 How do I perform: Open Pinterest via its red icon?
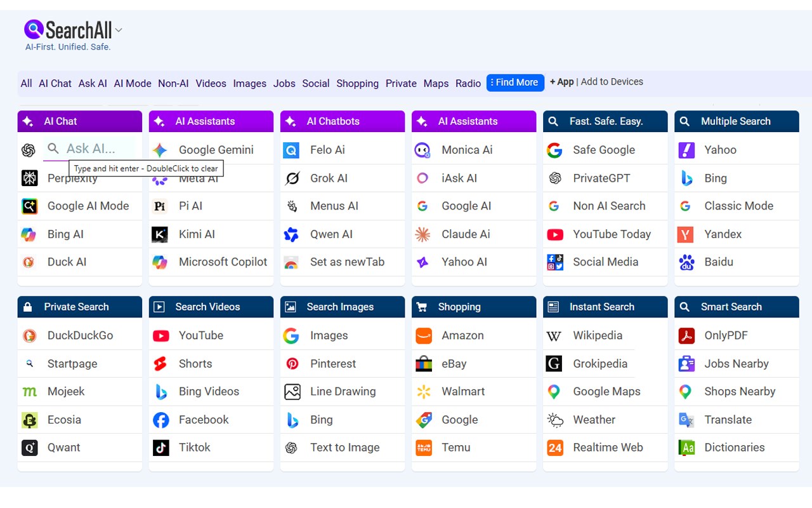click(292, 364)
